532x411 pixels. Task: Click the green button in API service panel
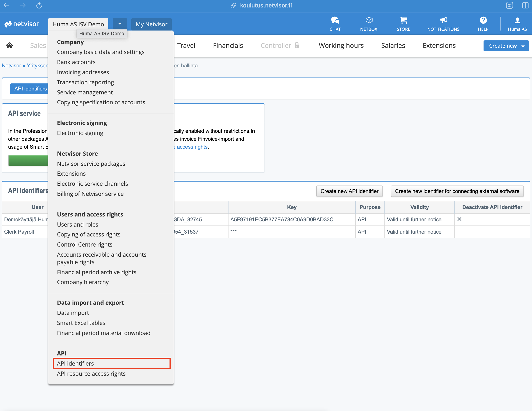28,160
